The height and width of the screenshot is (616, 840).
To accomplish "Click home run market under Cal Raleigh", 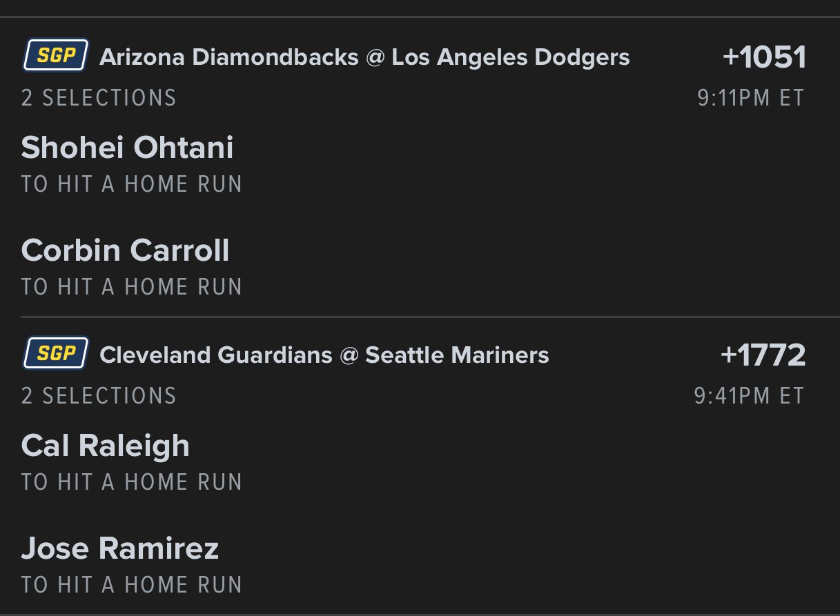I will point(132,482).
